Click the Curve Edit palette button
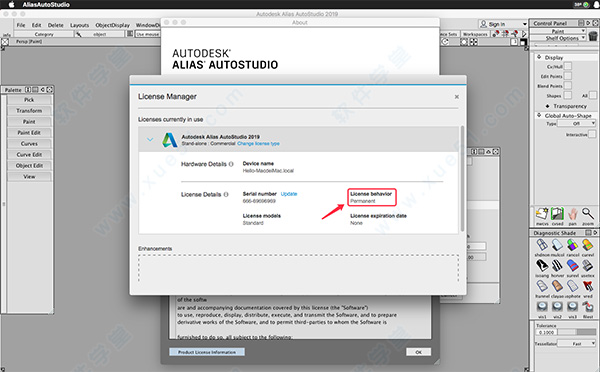Image resolution: width=600 pixels, height=372 pixels. coord(29,155)
